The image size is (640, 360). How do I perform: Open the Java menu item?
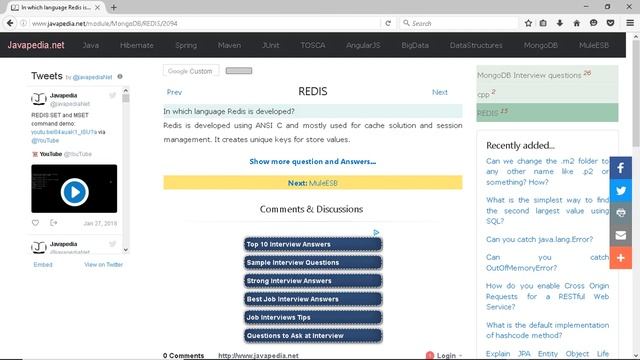coord(90,45)
